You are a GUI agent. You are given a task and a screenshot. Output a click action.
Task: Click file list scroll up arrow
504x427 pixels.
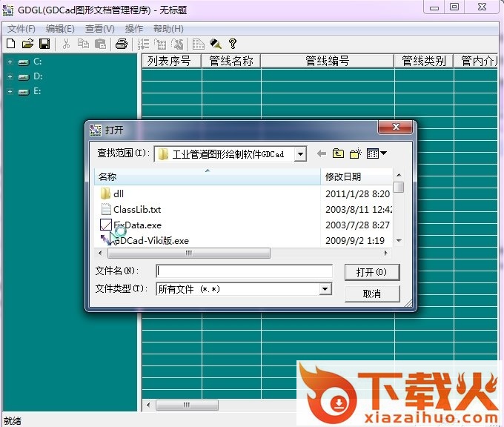(x=399, y=175)
